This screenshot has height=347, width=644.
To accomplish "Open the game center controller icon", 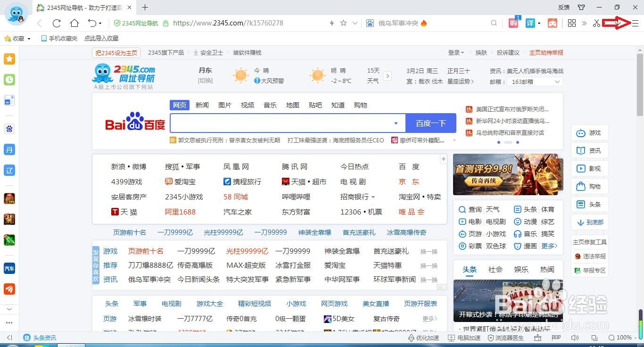I will click(x=553, y=23).
